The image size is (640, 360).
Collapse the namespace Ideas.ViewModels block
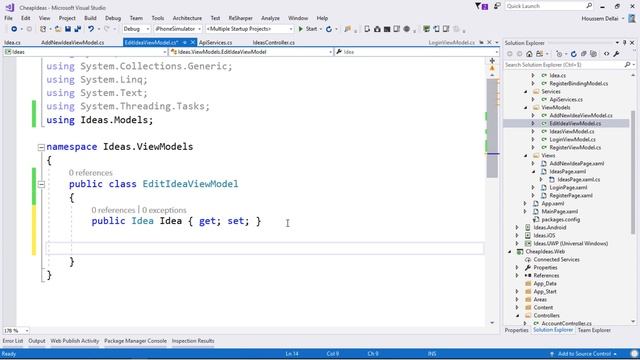pyautogui.click(x=41, y=147)
